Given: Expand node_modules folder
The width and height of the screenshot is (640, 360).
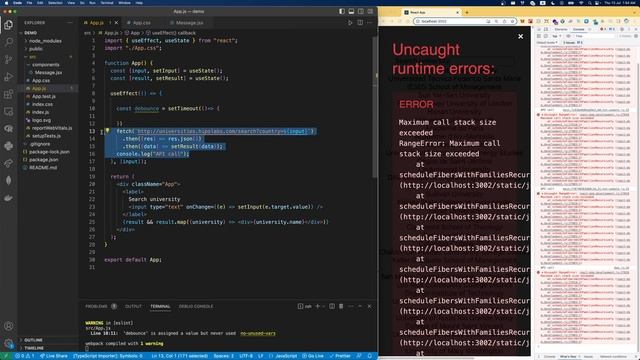Looking at the screenshot, I should (45, 41).
